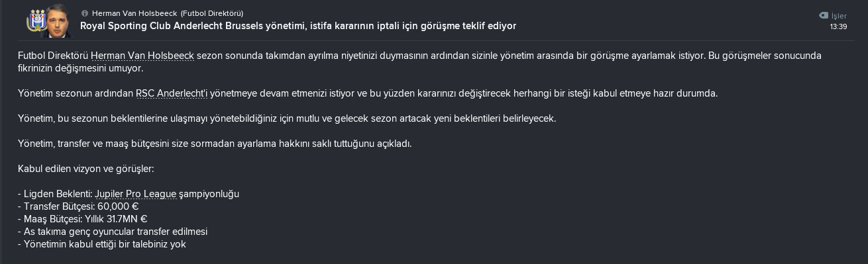Select the Ligden Beklenti expectation line
Screen dimensions: 868x264
pos(129,194)
